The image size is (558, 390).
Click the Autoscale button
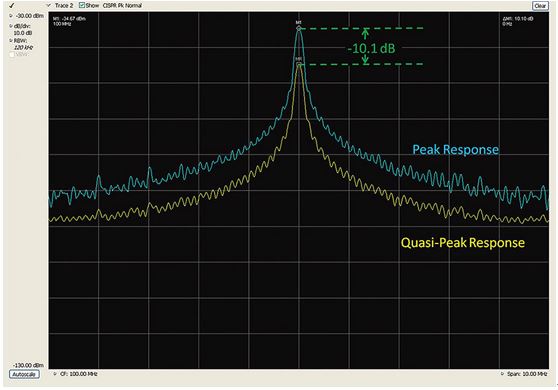(24, 374)
